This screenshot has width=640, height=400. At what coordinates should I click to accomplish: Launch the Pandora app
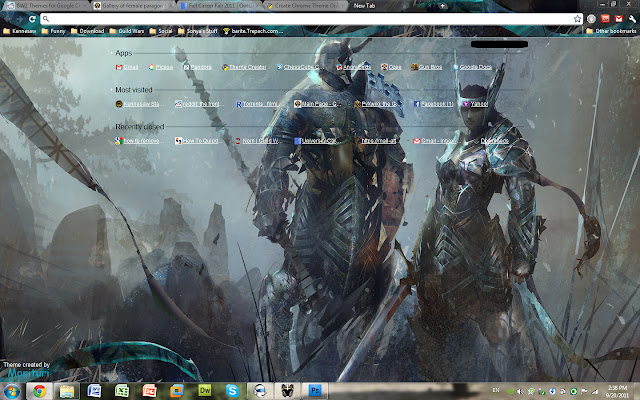tap(198, 67)
